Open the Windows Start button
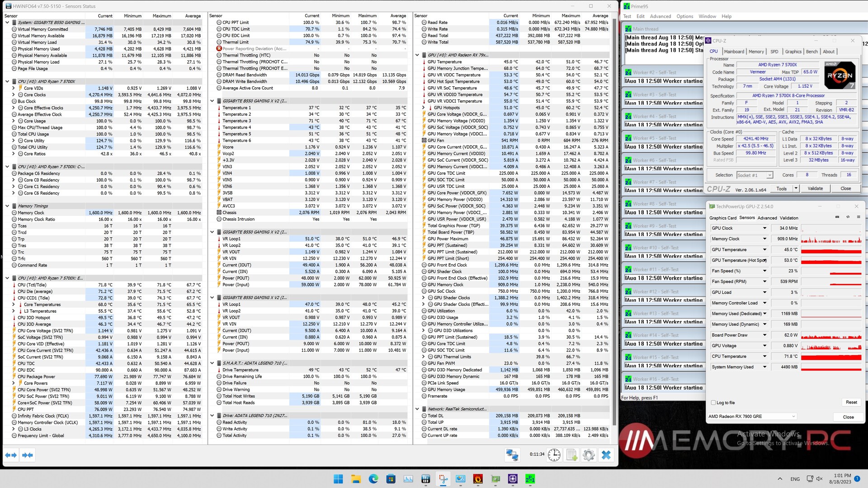868x488 pixels. click(338, 479)
